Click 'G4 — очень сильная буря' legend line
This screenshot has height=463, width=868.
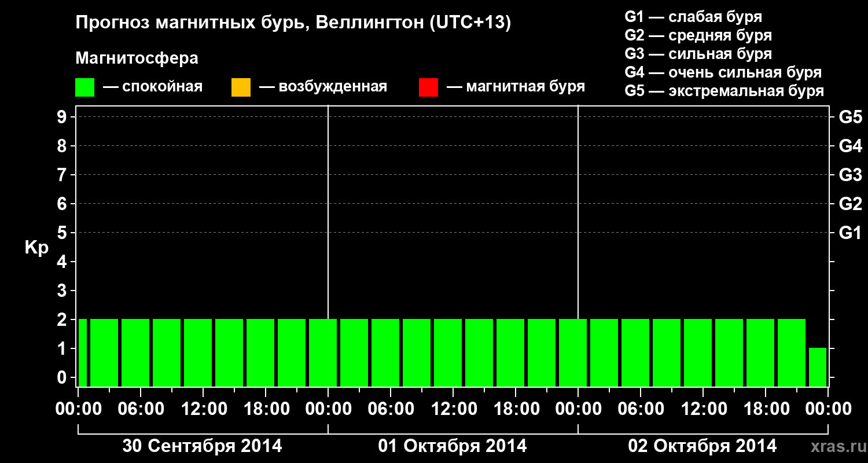click(723, 72)
